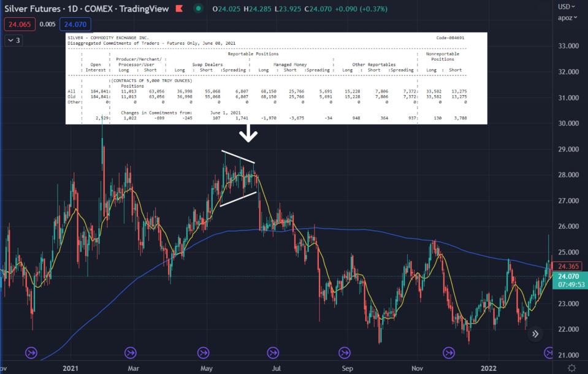Click the blue 24.070 buy price button
This screenshot has width=588, height=374.
pyautogui.click(x=75, y=25)
